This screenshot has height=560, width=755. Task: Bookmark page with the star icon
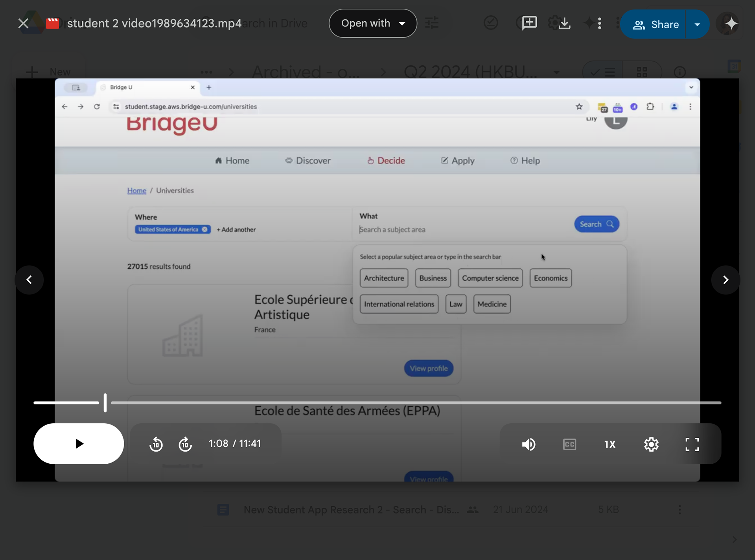point(579,106)
